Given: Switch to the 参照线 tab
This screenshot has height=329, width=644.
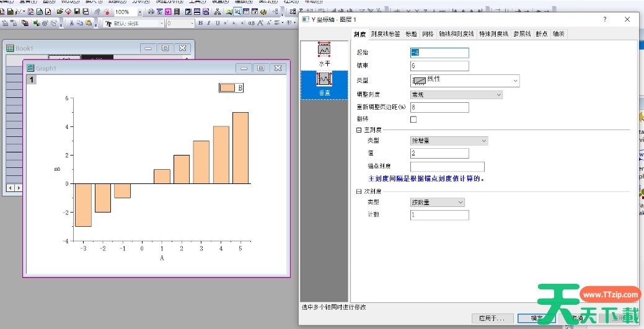Looking at the screenshot, I should 522,34.
